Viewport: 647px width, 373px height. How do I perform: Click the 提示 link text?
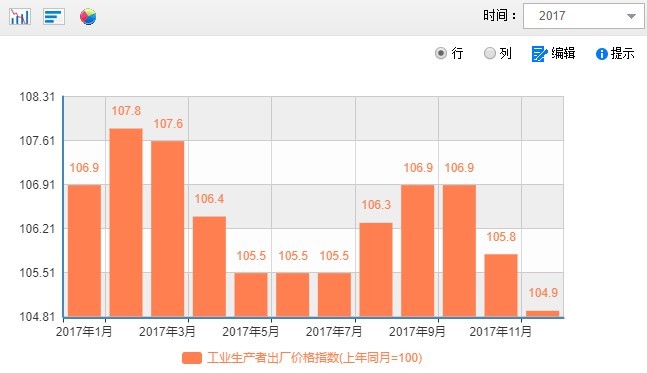tap(622, 53)
